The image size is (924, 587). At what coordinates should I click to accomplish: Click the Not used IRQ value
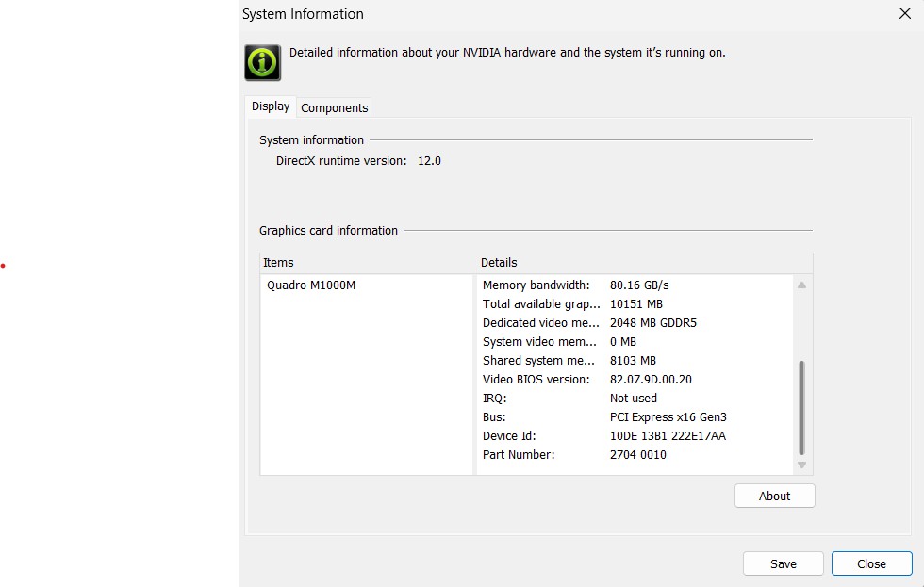[x=634, y=398]
